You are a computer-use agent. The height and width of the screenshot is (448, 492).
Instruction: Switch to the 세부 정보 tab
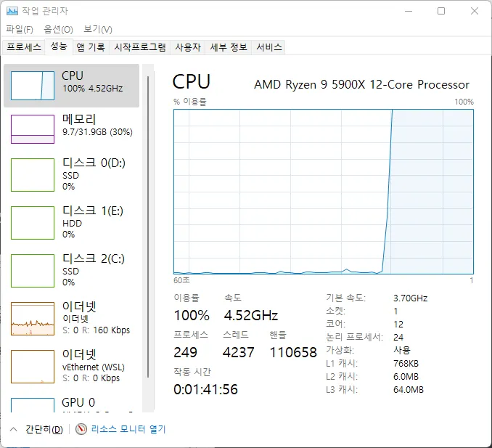point(229,47)
